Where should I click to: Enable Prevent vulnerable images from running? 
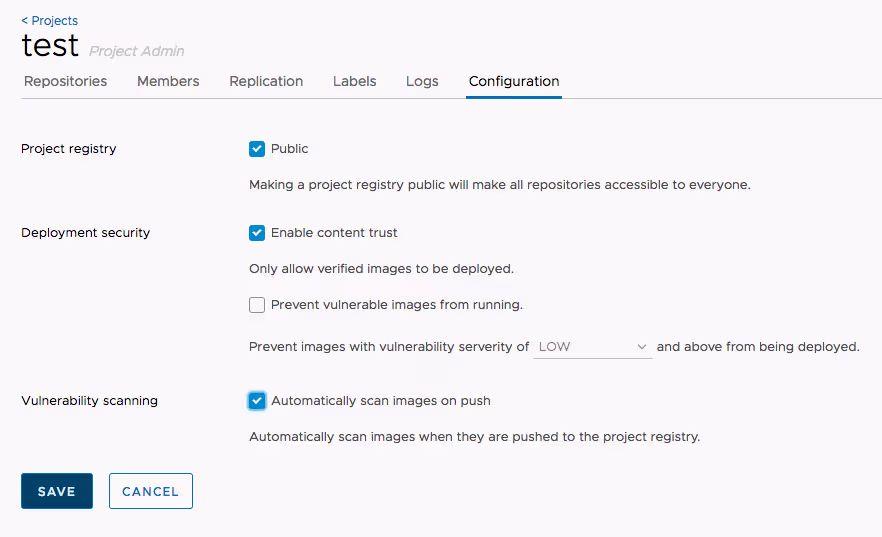(257, 305)
